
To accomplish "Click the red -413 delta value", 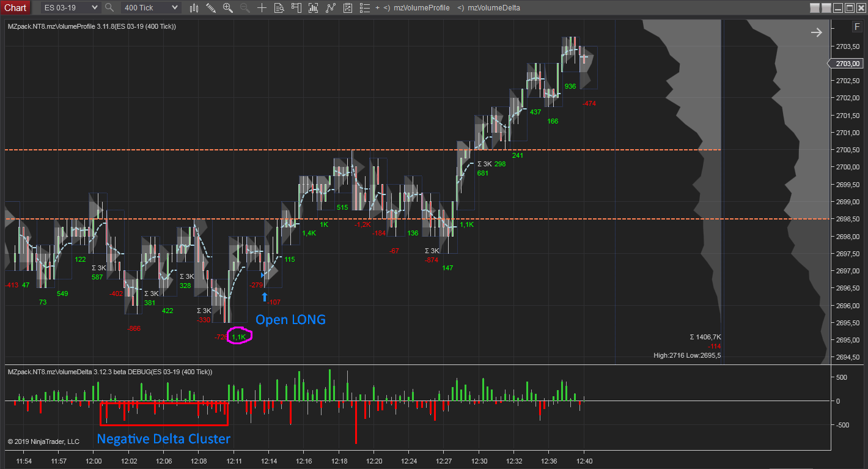I will click(x=12, y=285).
